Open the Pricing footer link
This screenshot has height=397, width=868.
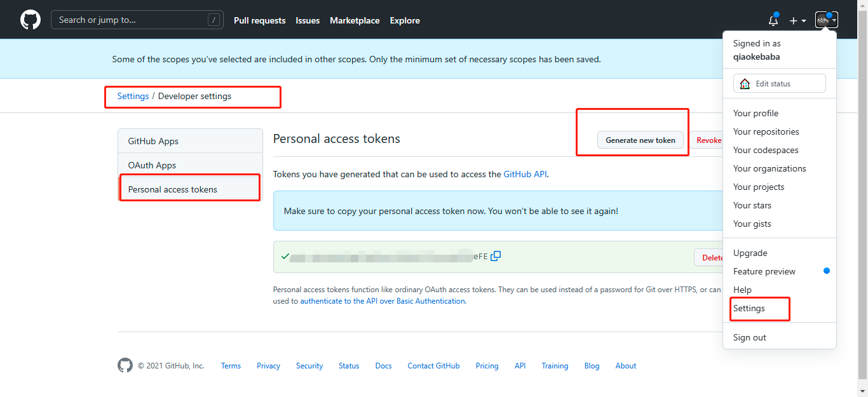(487, 366)
